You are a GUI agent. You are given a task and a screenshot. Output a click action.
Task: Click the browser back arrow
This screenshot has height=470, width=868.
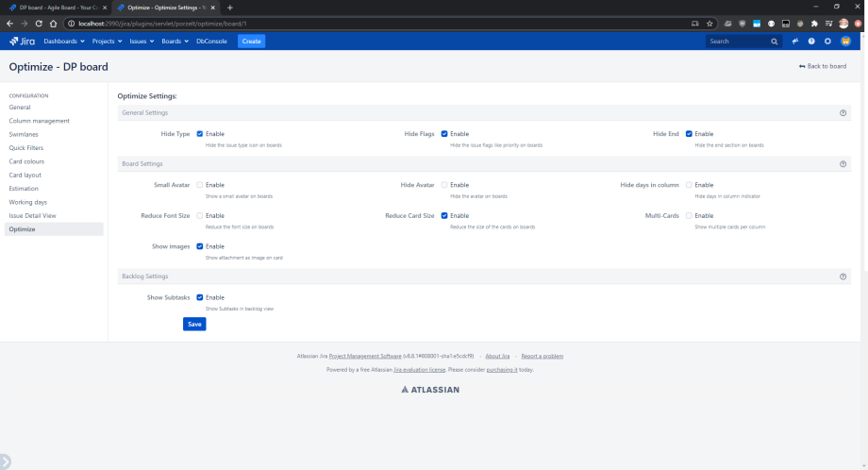click(10, 24)
